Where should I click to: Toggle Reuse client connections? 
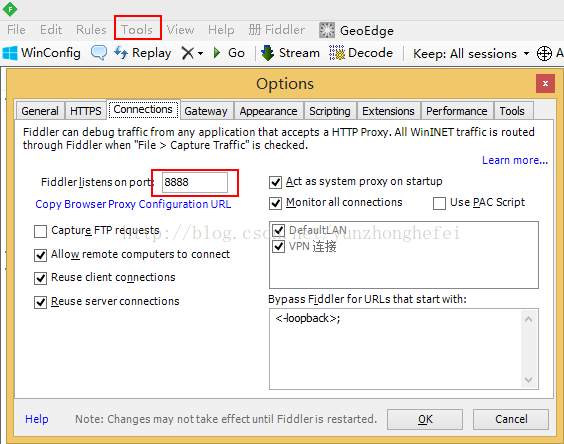coord(40,278)
